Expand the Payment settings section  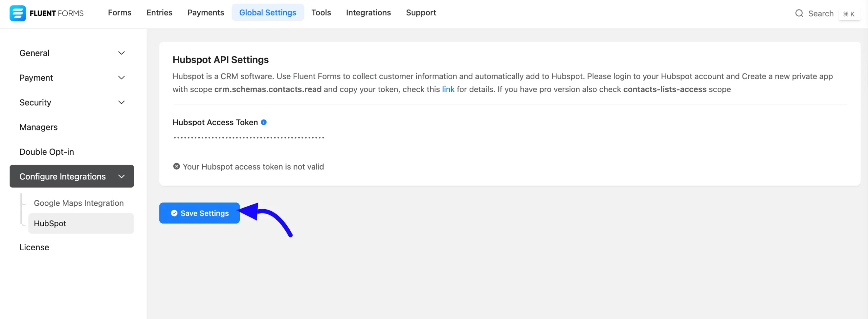[121, 78]
